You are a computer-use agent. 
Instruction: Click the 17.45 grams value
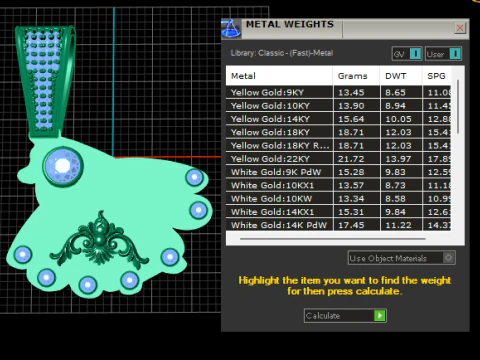pos(351,225)
